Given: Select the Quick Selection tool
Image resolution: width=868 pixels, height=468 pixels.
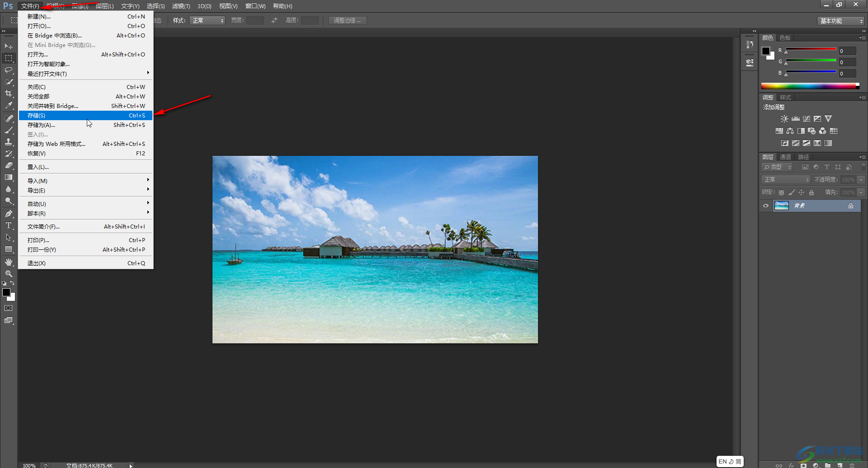Looking at the screenshot, I should (x=9, y=82).
